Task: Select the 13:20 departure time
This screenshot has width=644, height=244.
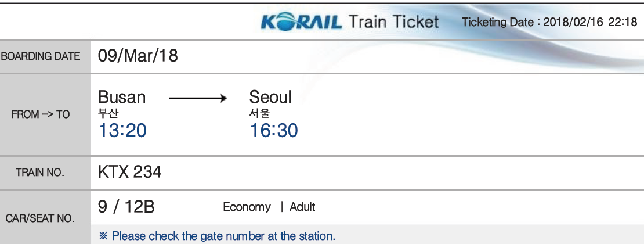Action: click(122, 131)
